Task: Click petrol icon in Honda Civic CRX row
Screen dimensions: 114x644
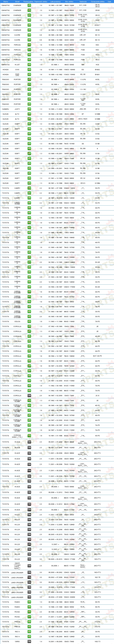Action: (x=29, y=75)
